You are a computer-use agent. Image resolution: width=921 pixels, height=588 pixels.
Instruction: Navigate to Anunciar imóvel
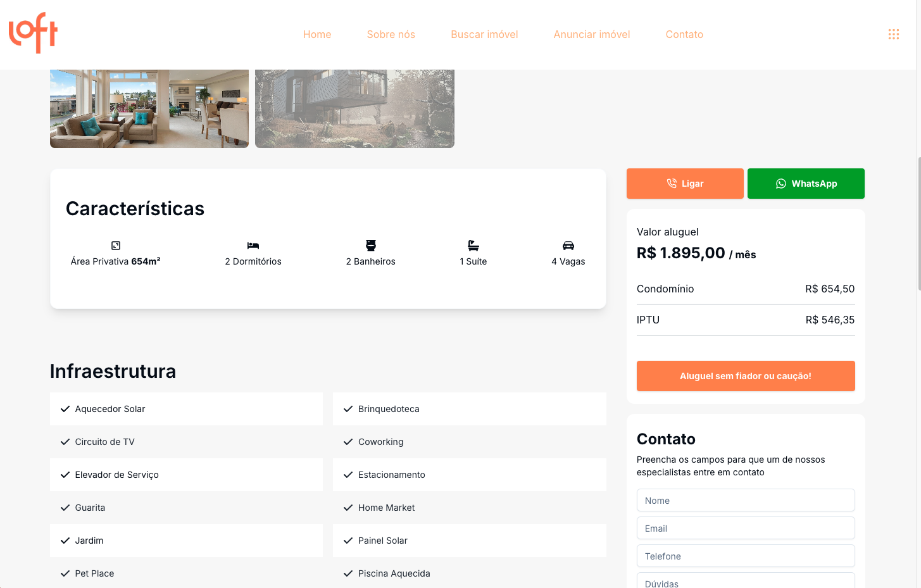[592, 34]
